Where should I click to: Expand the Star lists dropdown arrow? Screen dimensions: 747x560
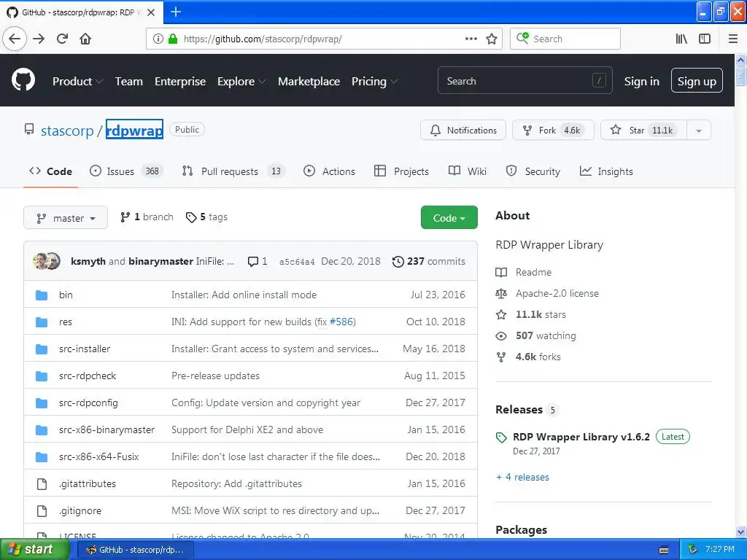pos(699,131)
